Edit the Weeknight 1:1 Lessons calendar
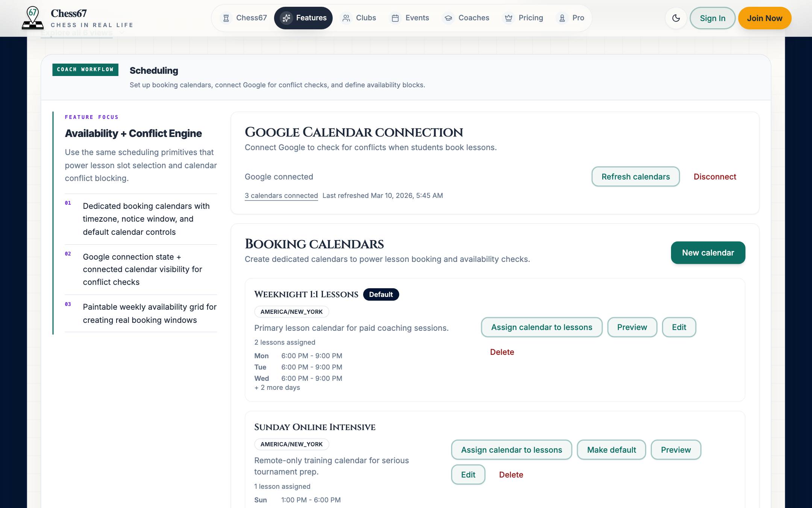The width and height of the screenshot is (812, 508). click(679, 327)
